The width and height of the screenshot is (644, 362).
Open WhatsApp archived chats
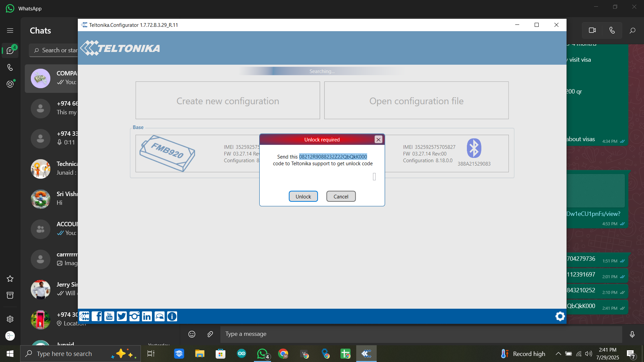point(10,295)
